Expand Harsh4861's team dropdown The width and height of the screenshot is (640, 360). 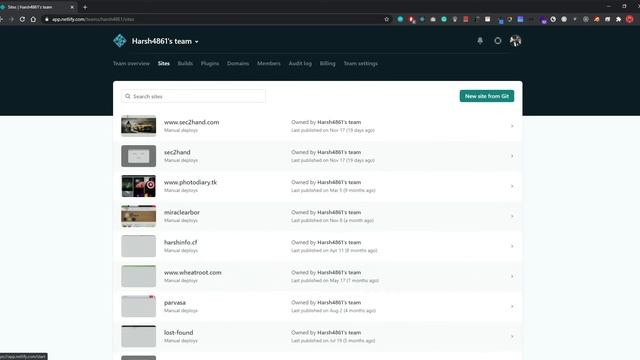[165, 41]
